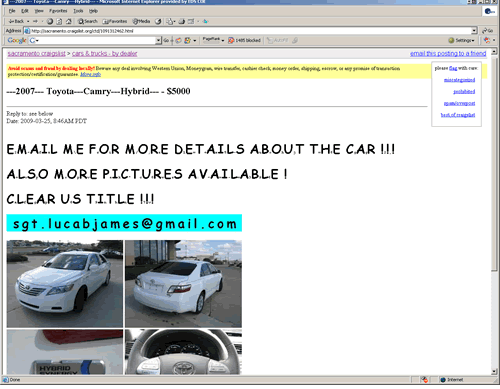
Task: Flag the posting as miscategorized
Action: pyautogui.click(x=459, y=80)
